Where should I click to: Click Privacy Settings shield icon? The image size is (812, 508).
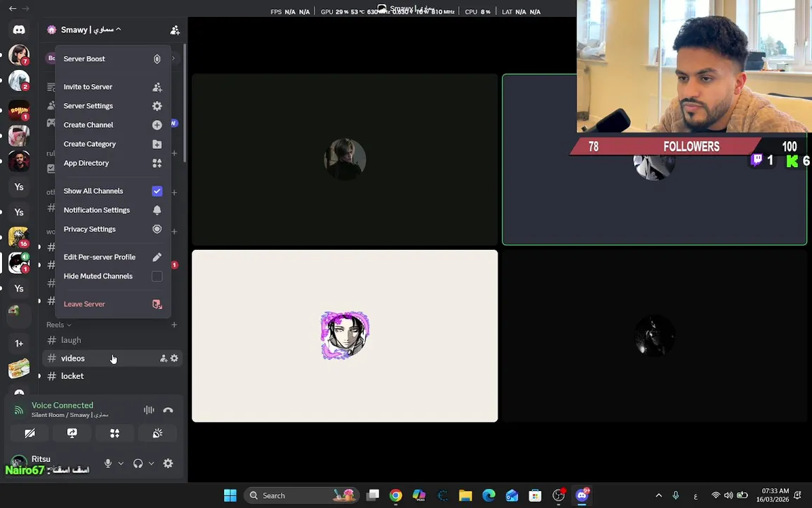[x=157, y=229]
